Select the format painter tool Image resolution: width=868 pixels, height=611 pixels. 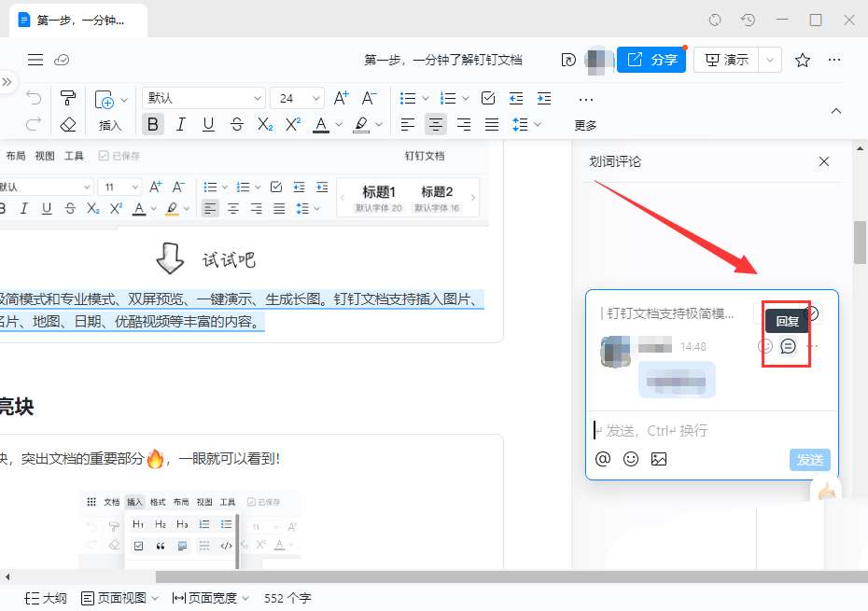point(68,98)
